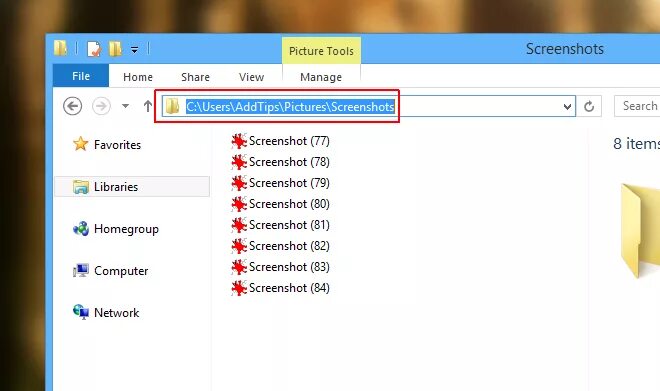Switch to the Share ribbon tab
This screenshot has width=660, height=391.
coord(195,77)
